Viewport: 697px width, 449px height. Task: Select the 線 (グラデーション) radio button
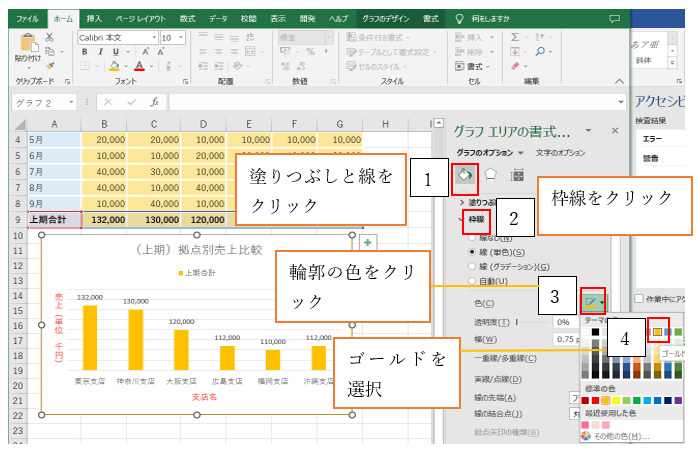coord(472,267)
